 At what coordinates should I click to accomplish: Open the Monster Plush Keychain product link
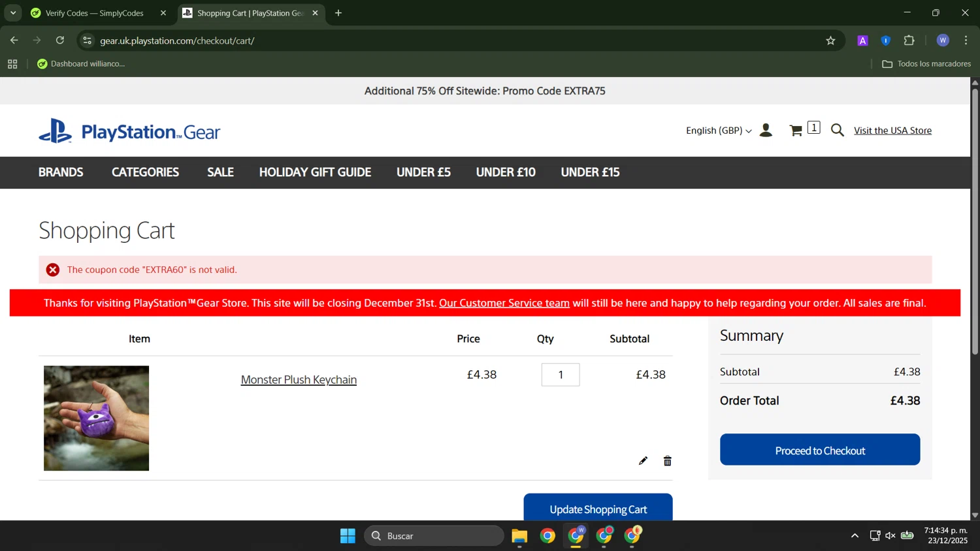click(x=299, y=379)
